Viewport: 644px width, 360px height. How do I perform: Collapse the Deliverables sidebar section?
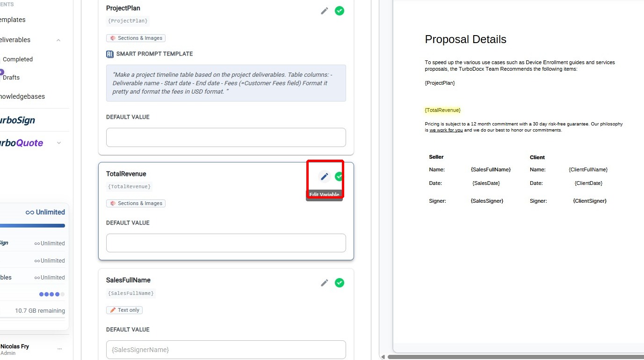click(58, 40)
